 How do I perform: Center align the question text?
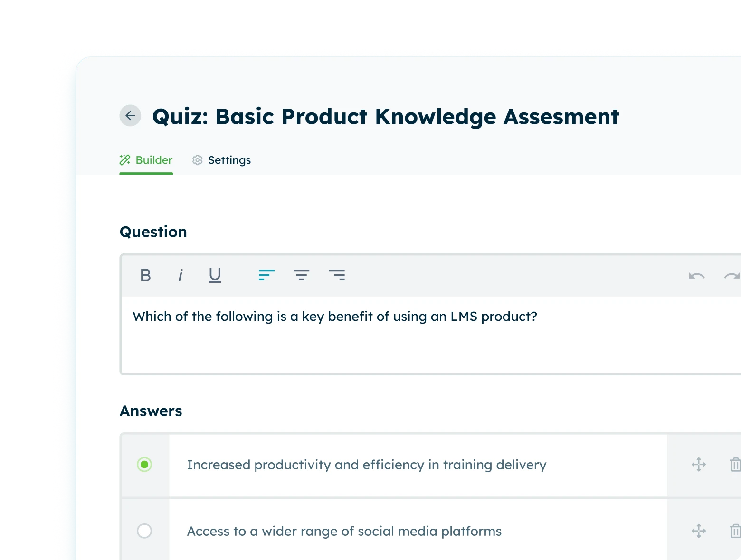(302, 275)
